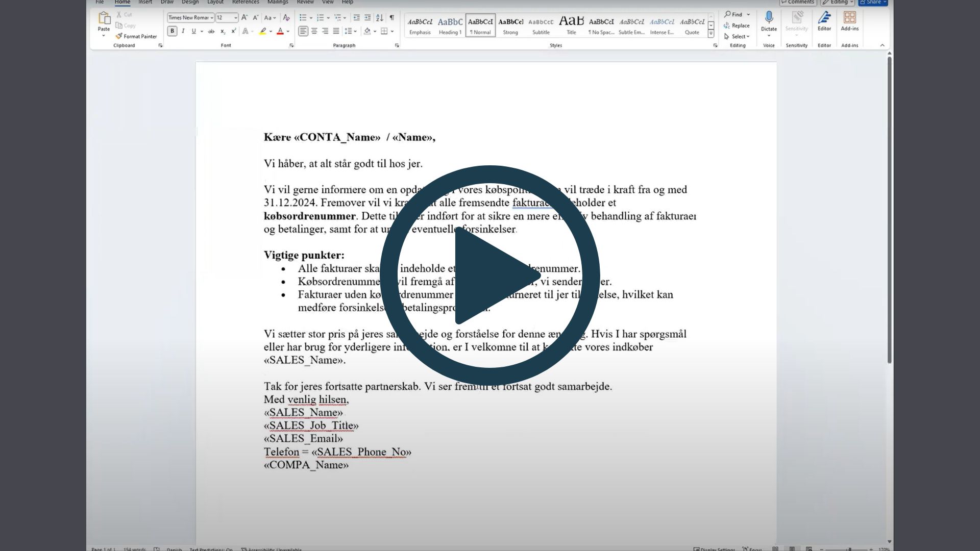Select Center alignment
Viewport: 980px width, 551px height.
(x=314, y=31)
